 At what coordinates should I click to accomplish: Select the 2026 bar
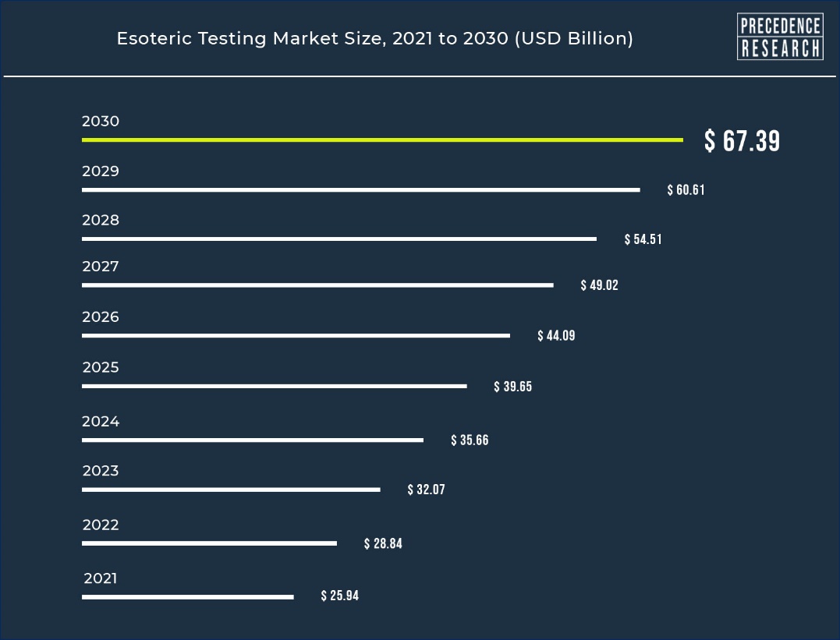coord(296,336)
